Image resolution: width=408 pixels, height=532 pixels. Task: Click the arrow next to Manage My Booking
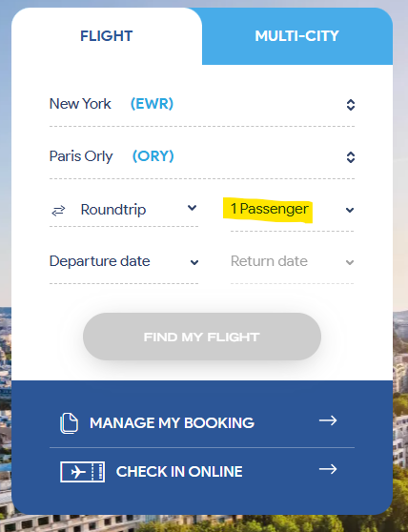coord(328,420)
